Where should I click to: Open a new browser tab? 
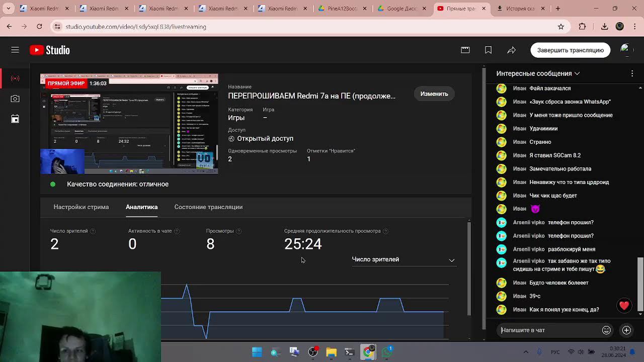[x=557, y=9]
